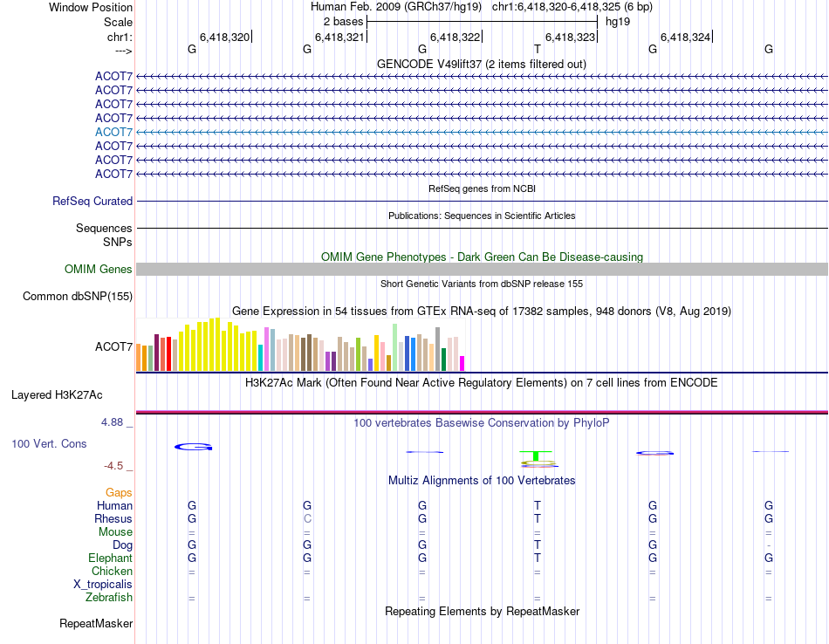Click the dark maroon bar in the GTEx chart
Image resolution: width=829 pixels, height=644 pixels.
pos(156,353)
